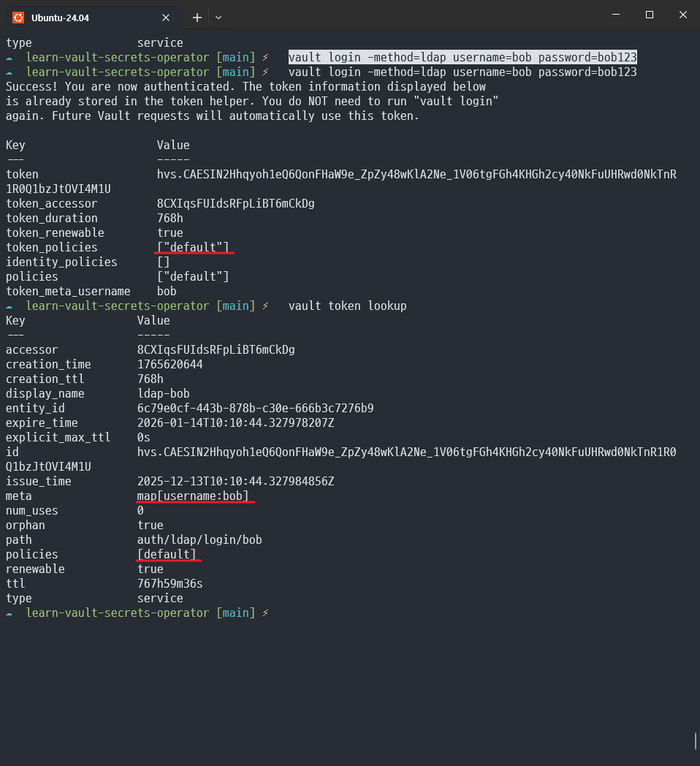Click the entity_id value 6c79e0cf-443b-878b
The image size is (700, 766).
coord(255,409)
